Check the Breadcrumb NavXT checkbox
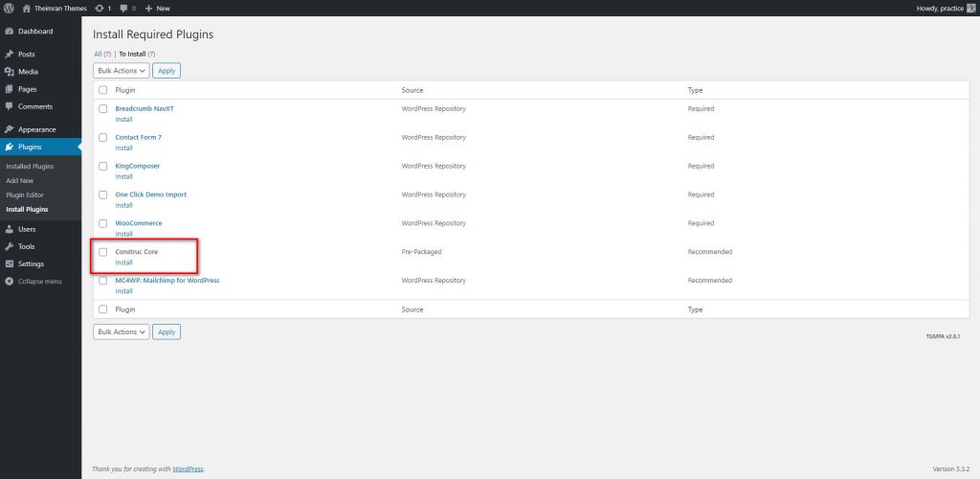 tap(103, 109)
